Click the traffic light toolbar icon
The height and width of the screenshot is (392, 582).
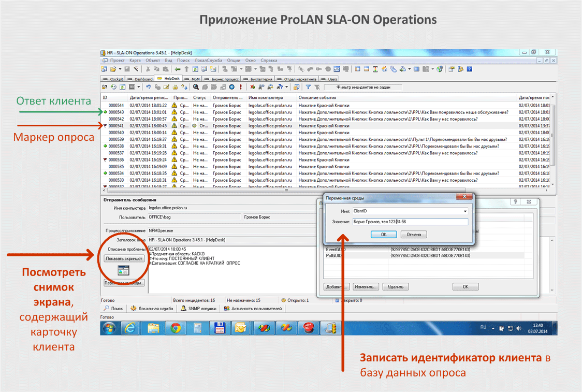[x=376, y=69]
